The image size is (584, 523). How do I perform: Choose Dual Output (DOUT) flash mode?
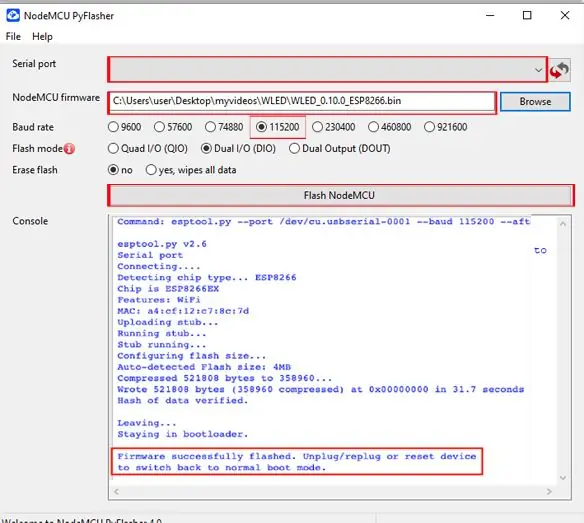pos(340,149)
